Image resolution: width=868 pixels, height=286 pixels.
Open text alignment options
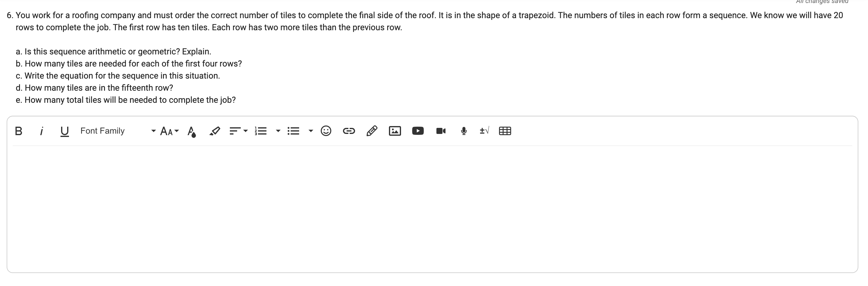(x=238, y=131)
